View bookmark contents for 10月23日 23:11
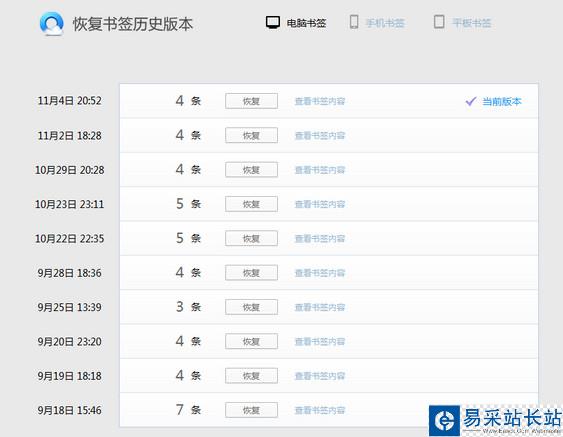Screen dimensions: 563x437 320,204
